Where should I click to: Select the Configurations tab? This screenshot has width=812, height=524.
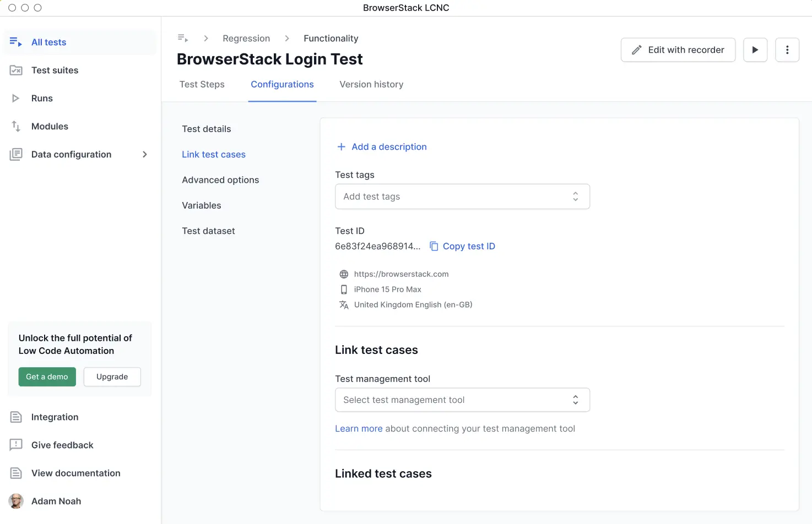[282, 84]
